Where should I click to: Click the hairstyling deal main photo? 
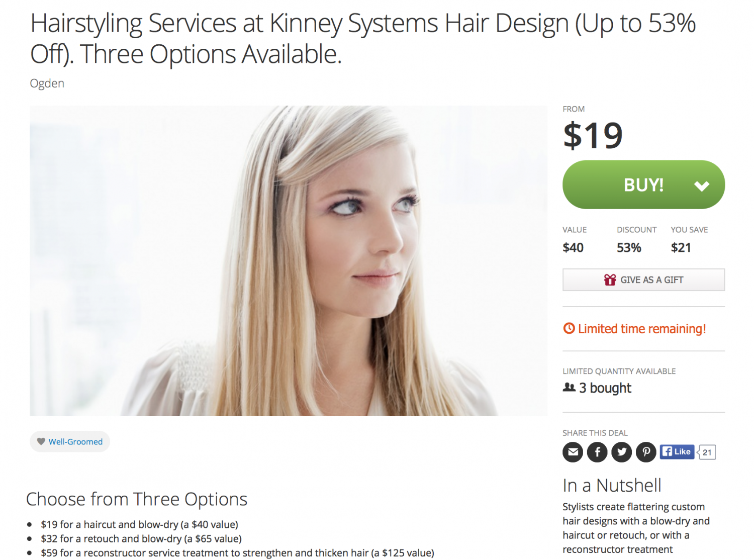point(289,260)
